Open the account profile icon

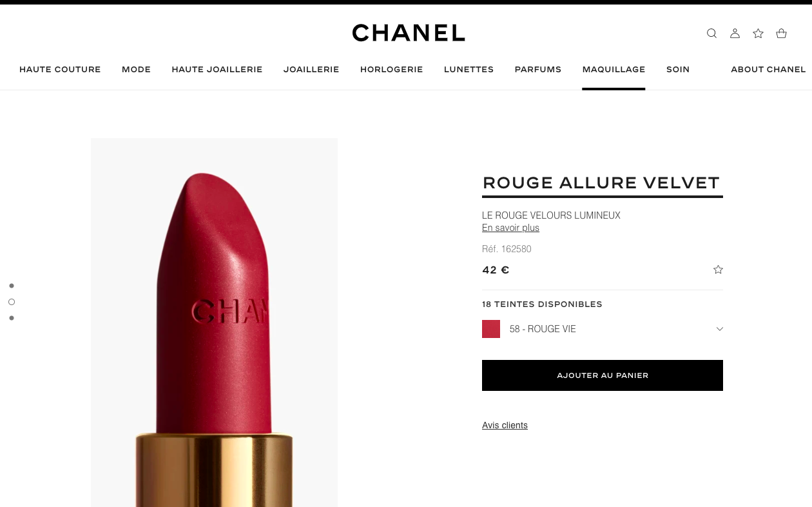tap(735, 34)
